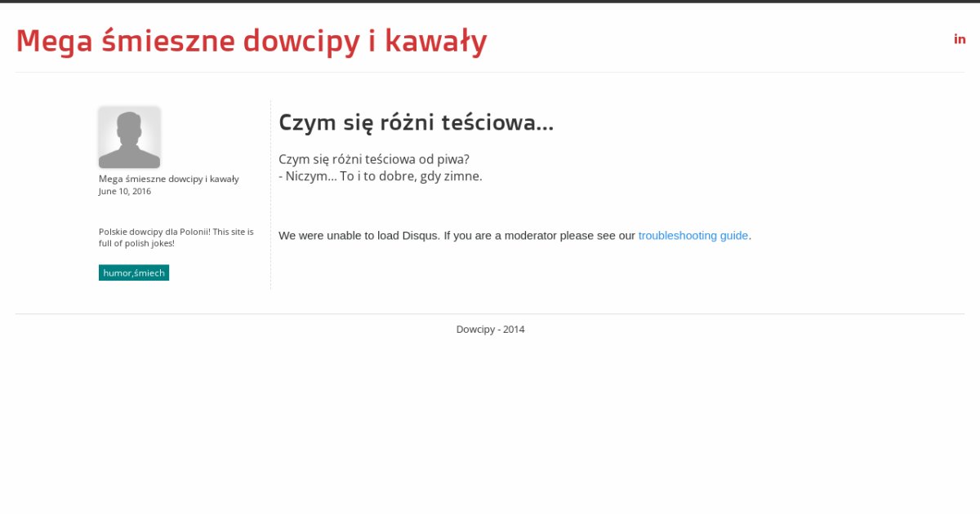Click the 'June 10, 2016' post date
This screenshot has width=980, height=514.
click(x=124, y=191)
